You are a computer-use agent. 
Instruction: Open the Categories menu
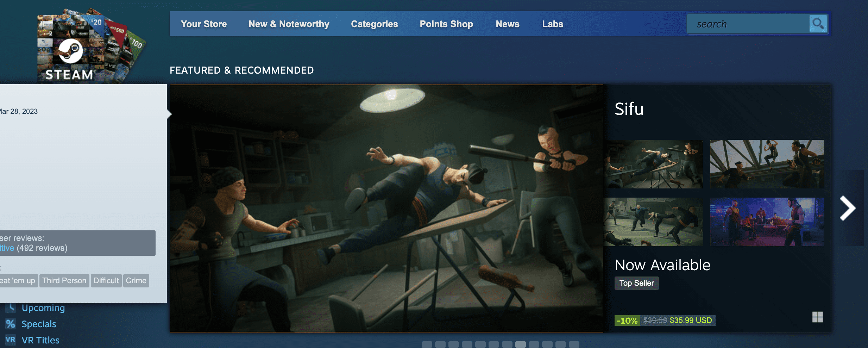[x=374, y=24]
